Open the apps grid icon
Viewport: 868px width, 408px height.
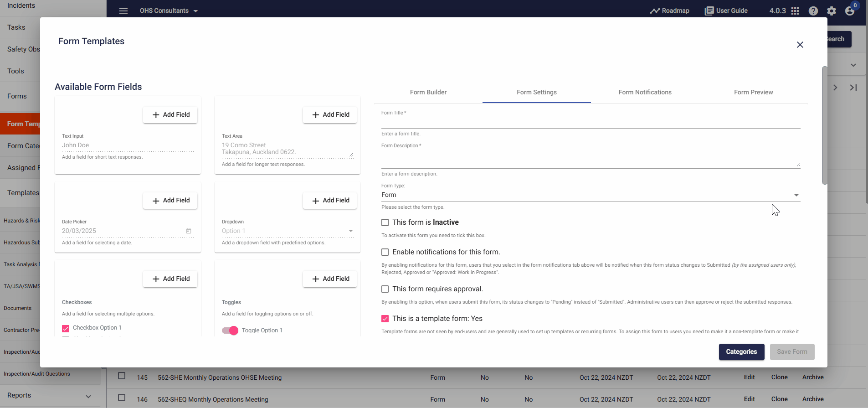click(795, 11)
